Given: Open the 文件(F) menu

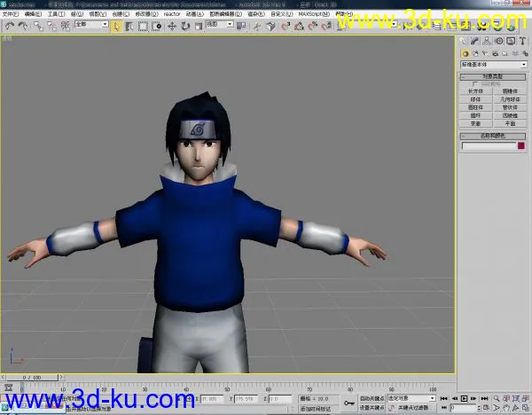Looking at the screenshot, I should coord(11,14).
